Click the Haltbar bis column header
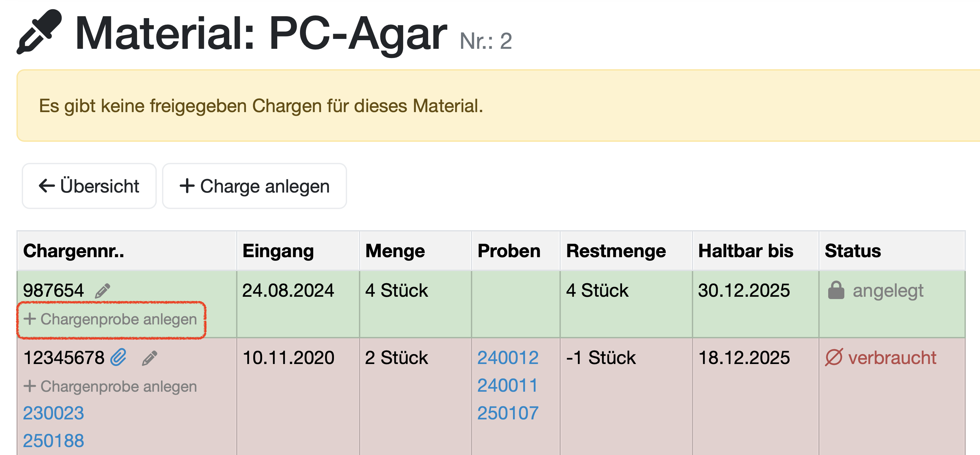Image resolution: width=980 pixels, height=455 pixels. (745, 251)
